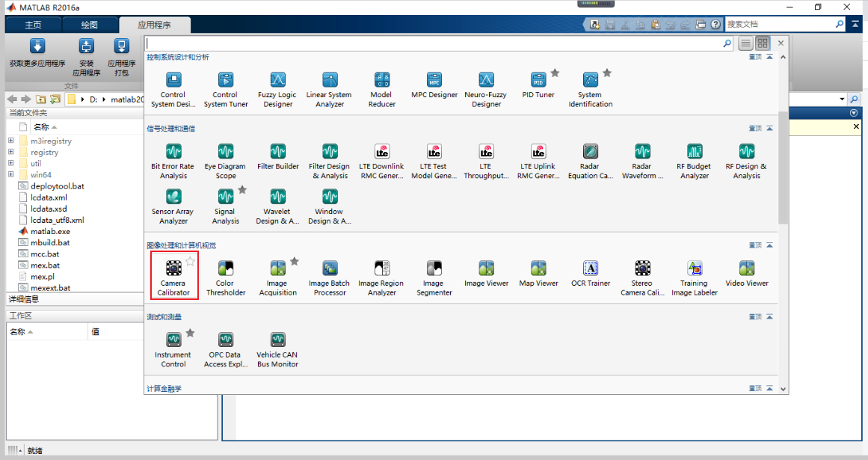The image size is (868, 460).
Task: Open Image Acquisition app
Action: pyautogui.click(x=278, y=278)
